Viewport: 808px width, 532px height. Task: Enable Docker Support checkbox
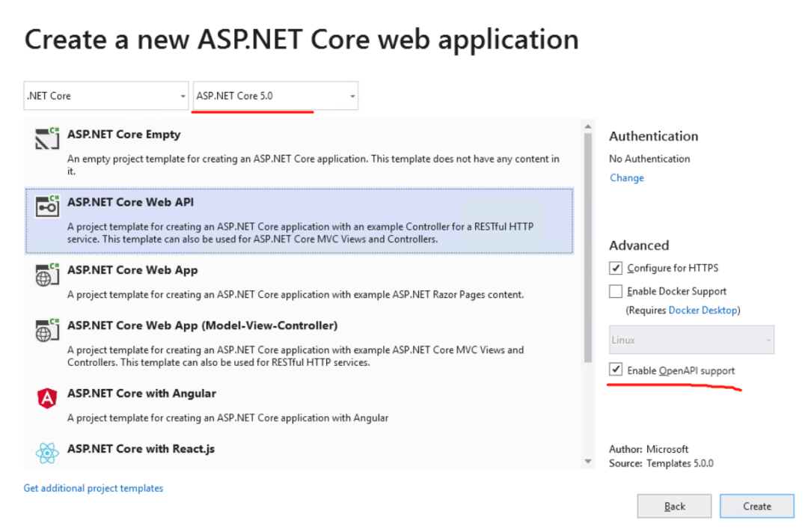click(615, 291)
